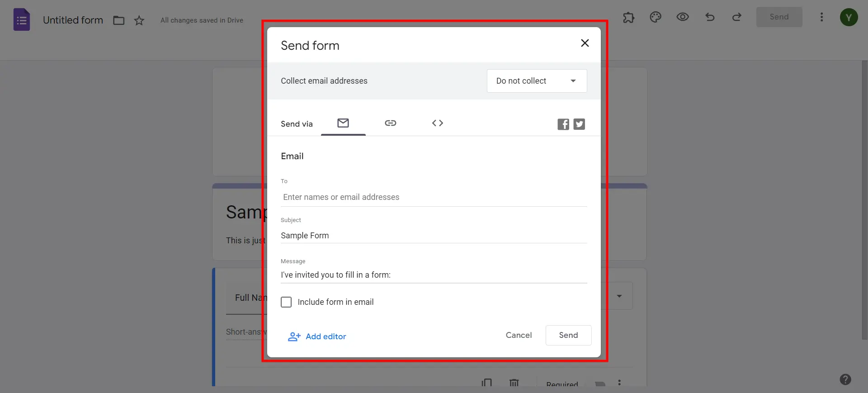Screen dimensions: 868x393
Task: Click the Message text field
Action: [x=434, y=275]
